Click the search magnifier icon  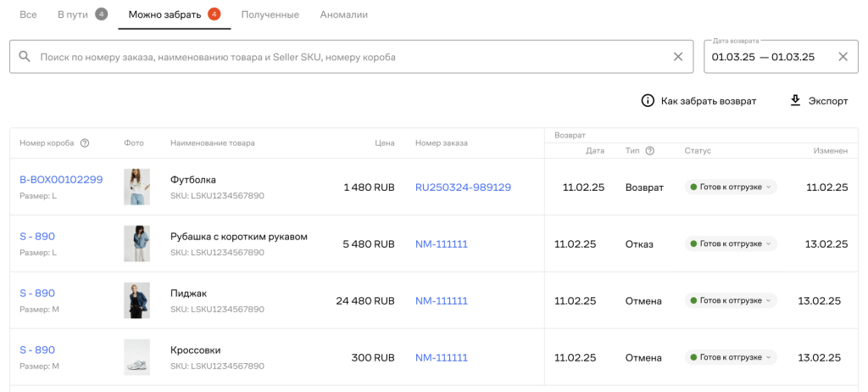pos(24,57)
